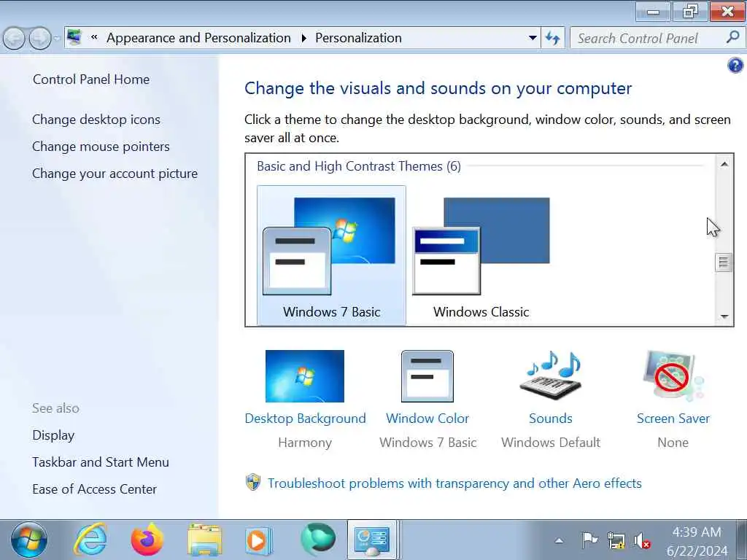Click Change mouse pointers link

click(101, 146)
